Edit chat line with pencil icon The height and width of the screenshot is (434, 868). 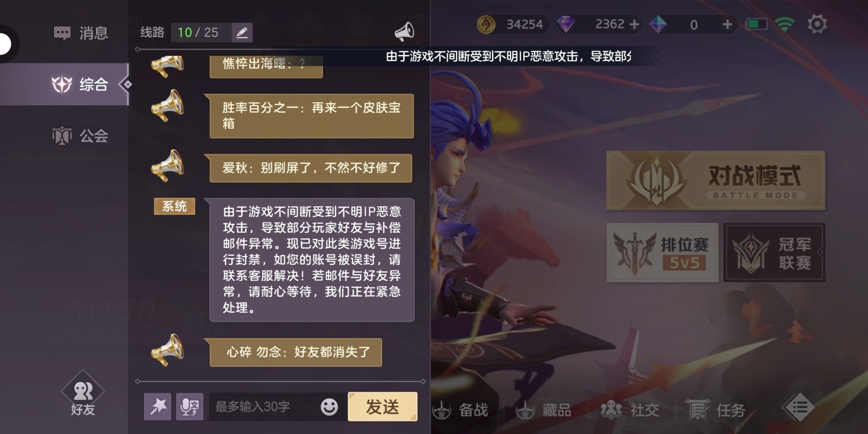tap(242, 33)
